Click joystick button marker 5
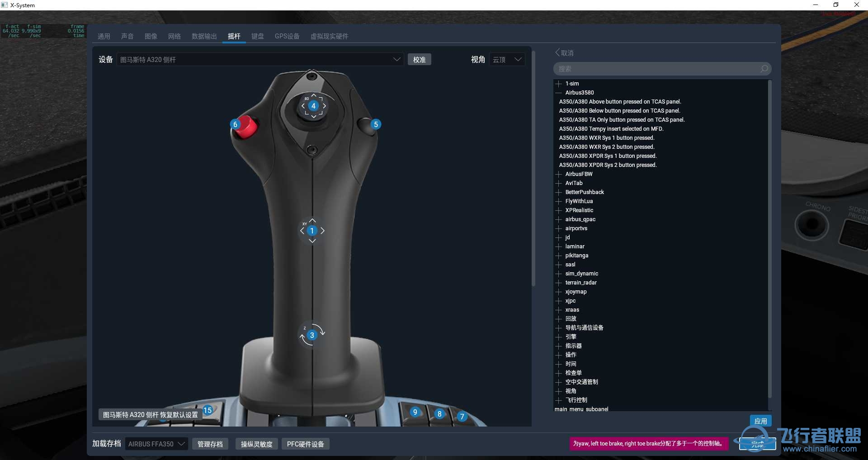The image size is (868, 460). coord(376,124)
